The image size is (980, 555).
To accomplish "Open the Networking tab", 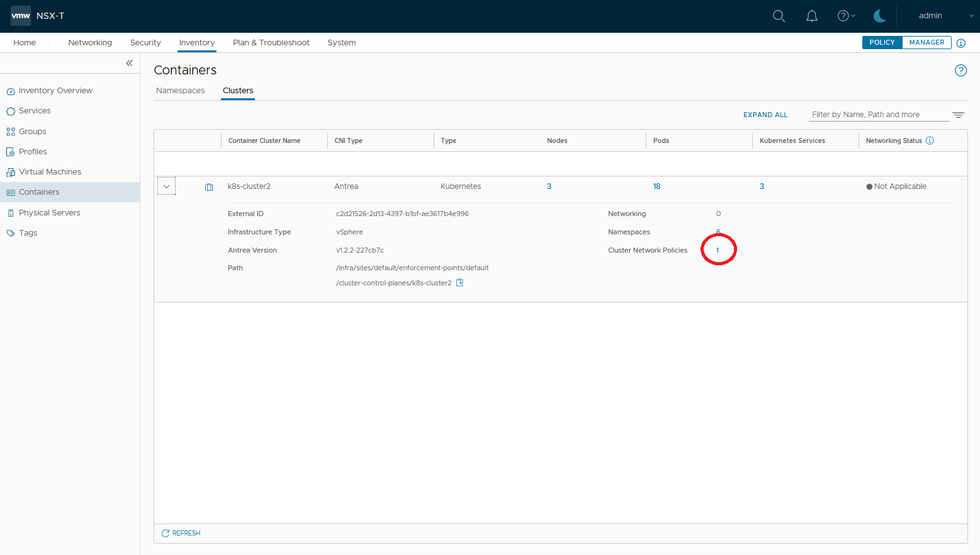I will pyautogui.click(x=90, y=43).
